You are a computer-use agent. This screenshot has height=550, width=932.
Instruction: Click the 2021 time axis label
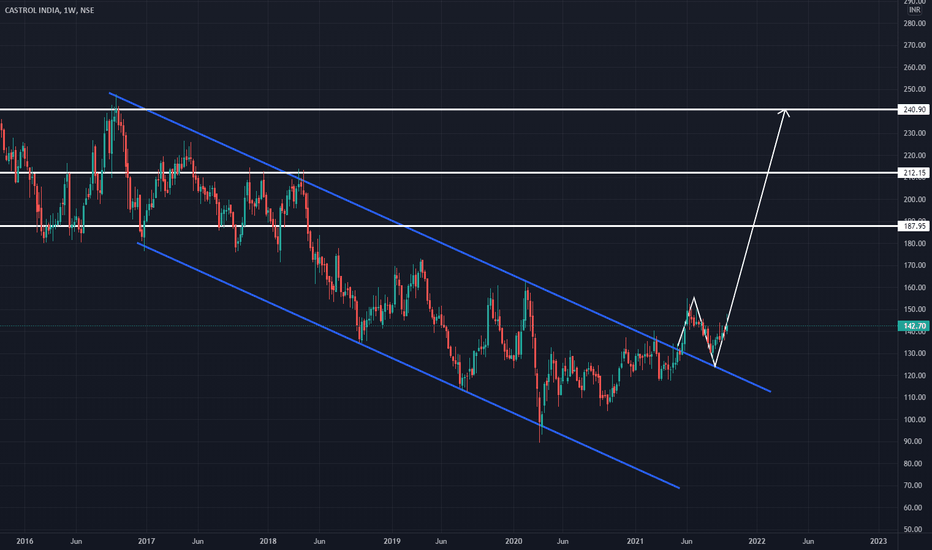pos(635,541)
